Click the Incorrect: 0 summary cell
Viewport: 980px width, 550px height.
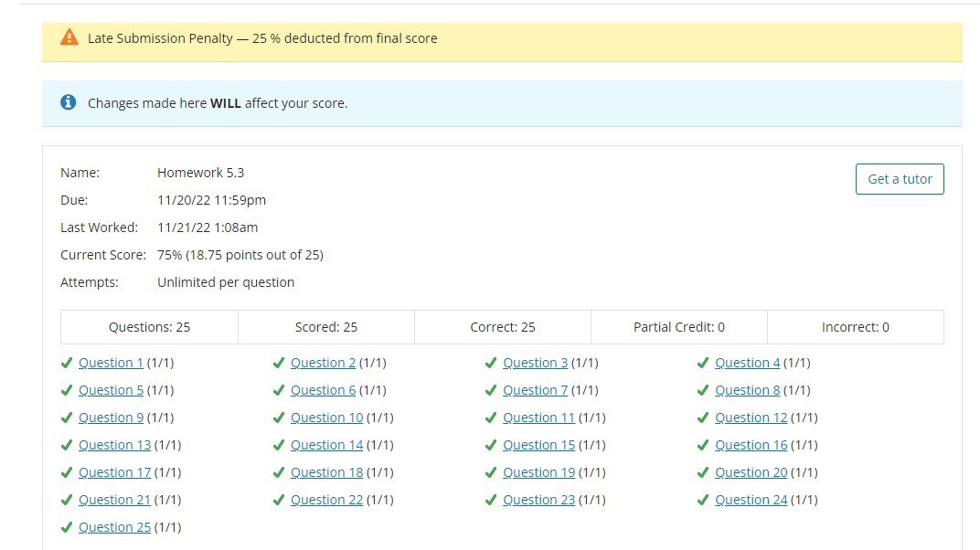click(856, 327)
